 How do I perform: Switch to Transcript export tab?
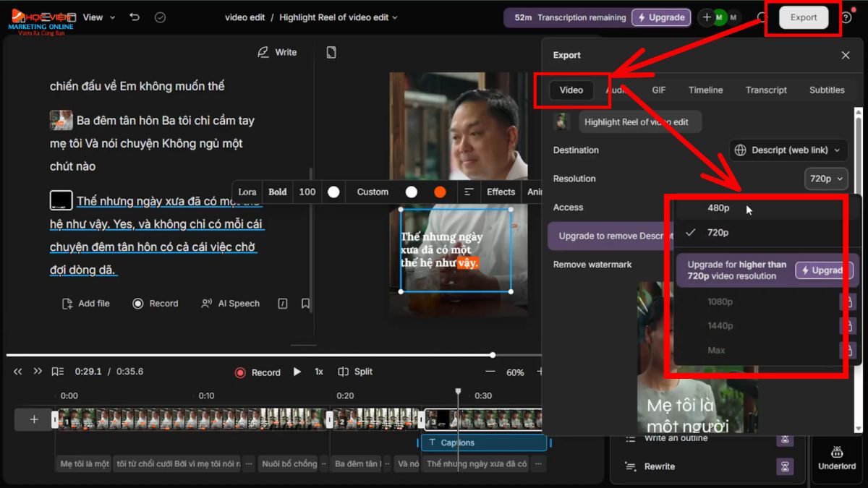(766, 90)
